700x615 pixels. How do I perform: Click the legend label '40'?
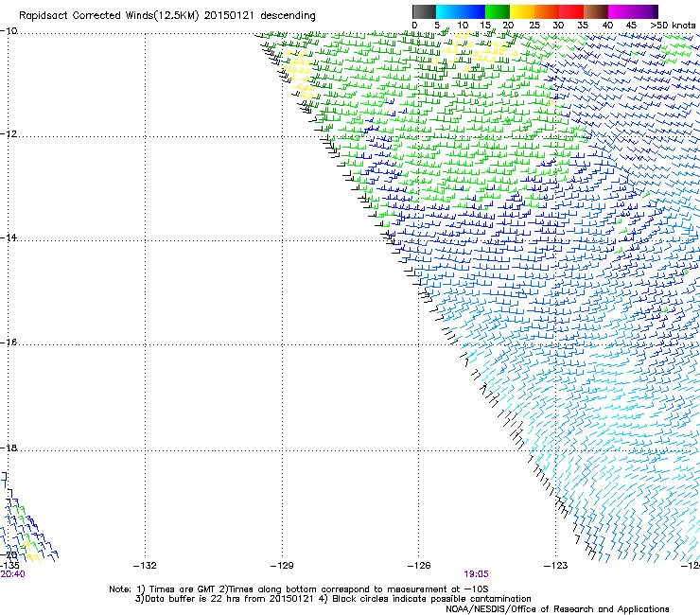pyautogui.click(x=607, y=26)
